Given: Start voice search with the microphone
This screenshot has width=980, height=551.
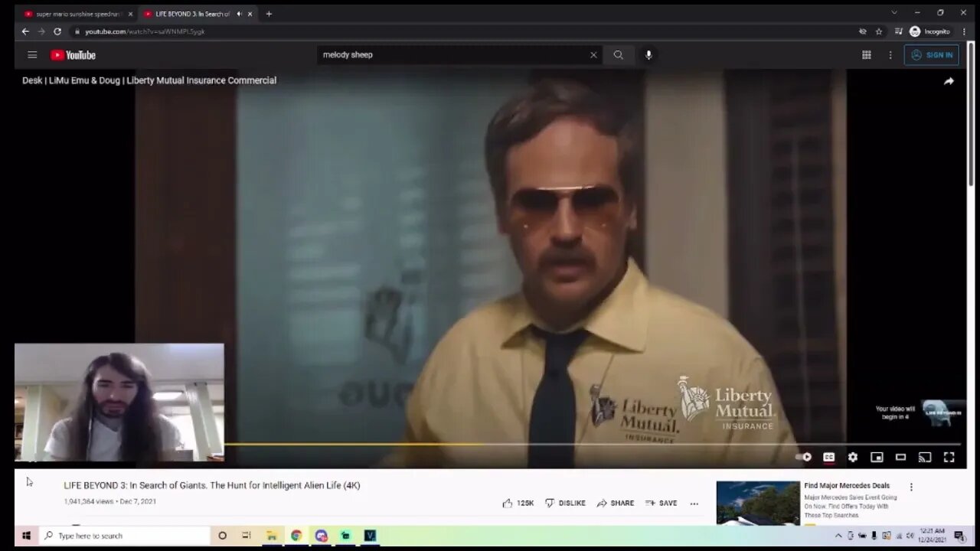Looking at the screenshot, I should (648, 55).
